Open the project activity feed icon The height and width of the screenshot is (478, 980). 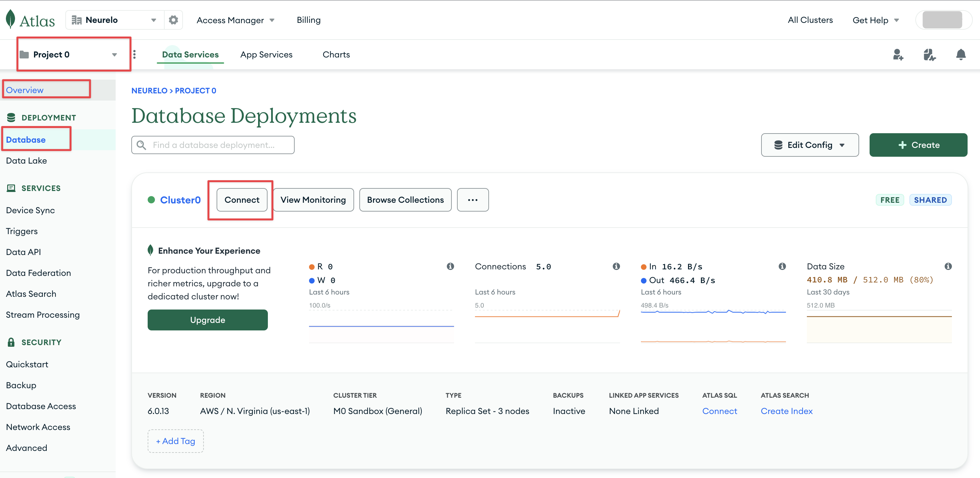coord(929,55)
